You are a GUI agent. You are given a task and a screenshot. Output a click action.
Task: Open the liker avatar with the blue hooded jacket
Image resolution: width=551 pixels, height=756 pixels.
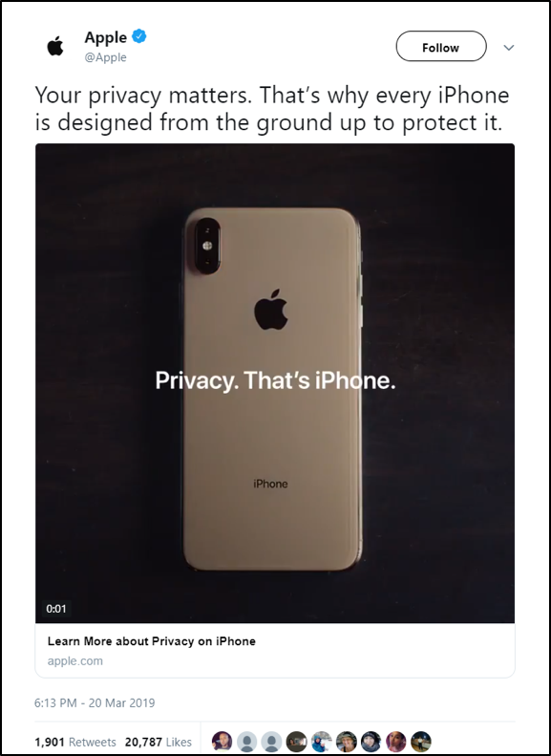click(x=321, y=742)
